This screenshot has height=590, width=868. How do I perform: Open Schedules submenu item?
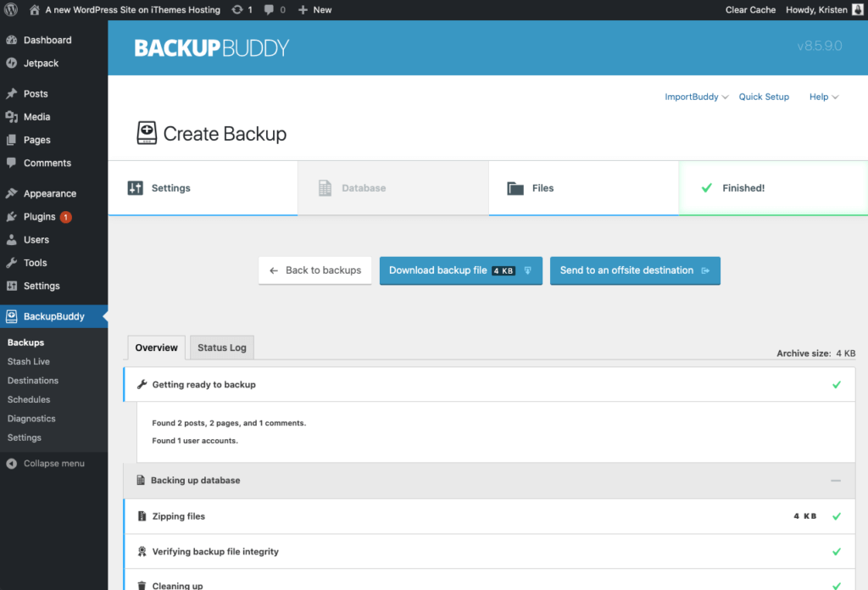(x=28, y=399)
